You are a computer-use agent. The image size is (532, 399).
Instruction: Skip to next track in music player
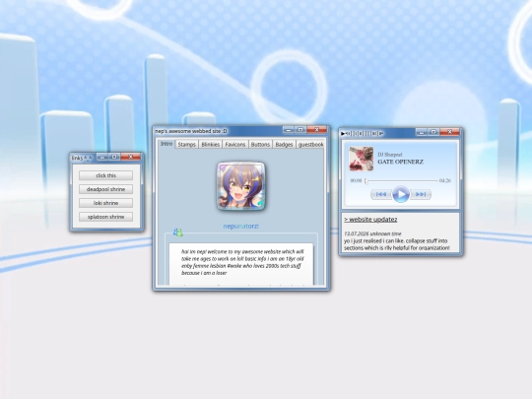(421, 194)
